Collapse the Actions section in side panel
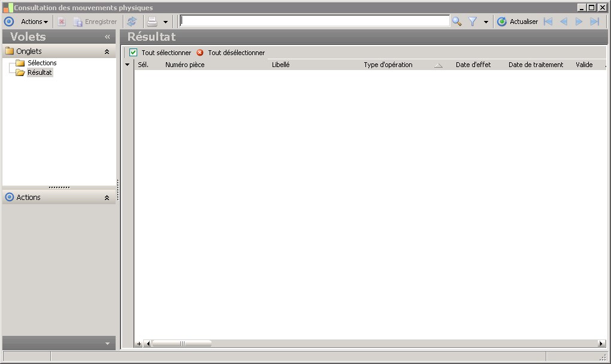611x364 pixels. tap(107, 198)
